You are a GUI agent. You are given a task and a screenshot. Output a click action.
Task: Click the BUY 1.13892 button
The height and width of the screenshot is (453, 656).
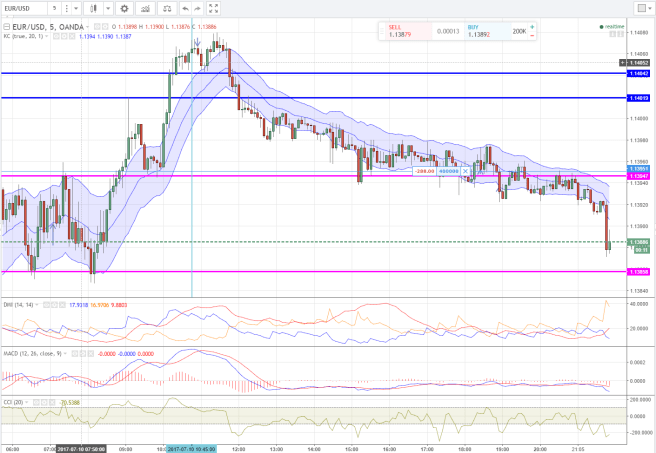[474, 32]
